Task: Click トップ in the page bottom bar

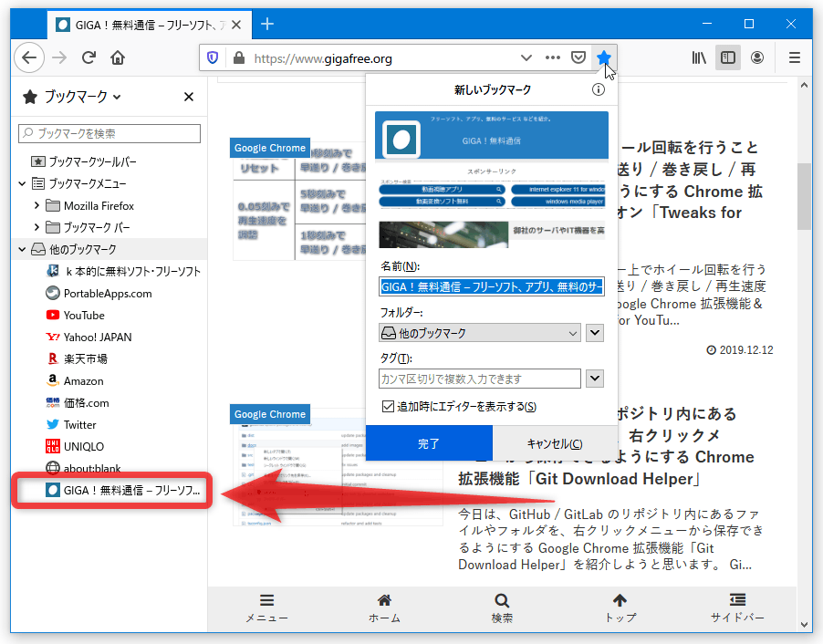Action: [620, 608]
